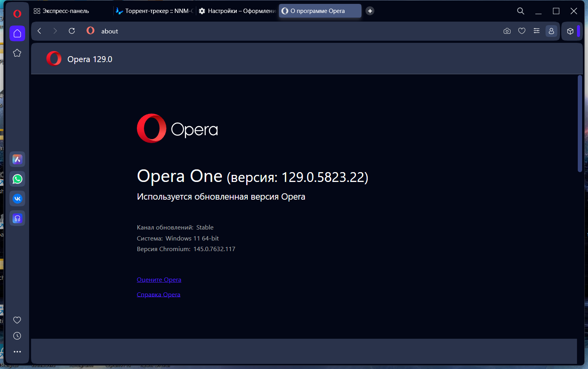Click the address bar showing about
This screenshot has width=588, height=369.
tap(275, 31)
